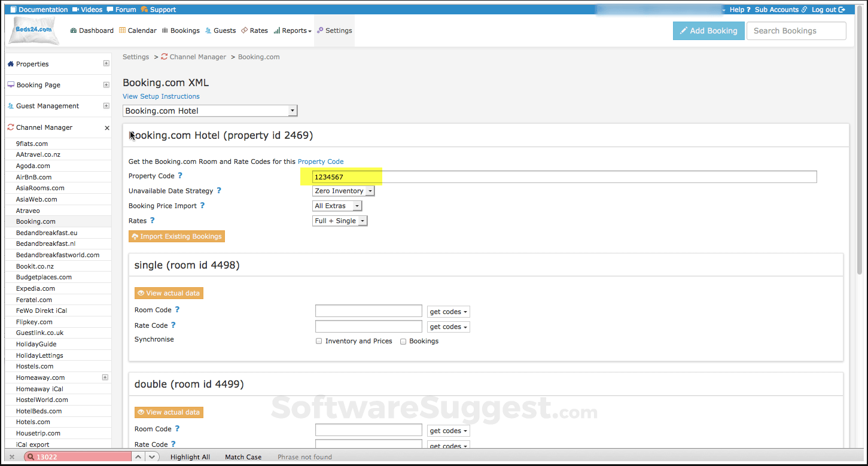This screenshot has width=868, height=466.
Task: Open View Setup Instructions link
Action: 161,96
